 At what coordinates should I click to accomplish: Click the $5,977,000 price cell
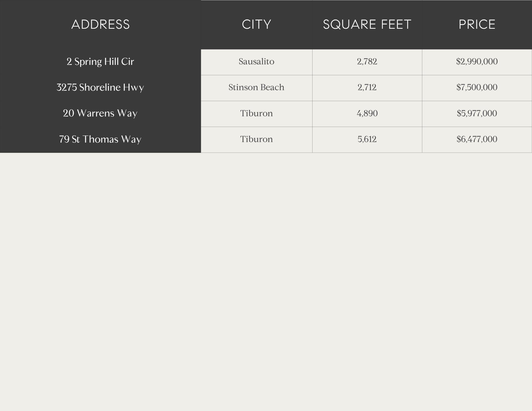[x=477, y=114]
